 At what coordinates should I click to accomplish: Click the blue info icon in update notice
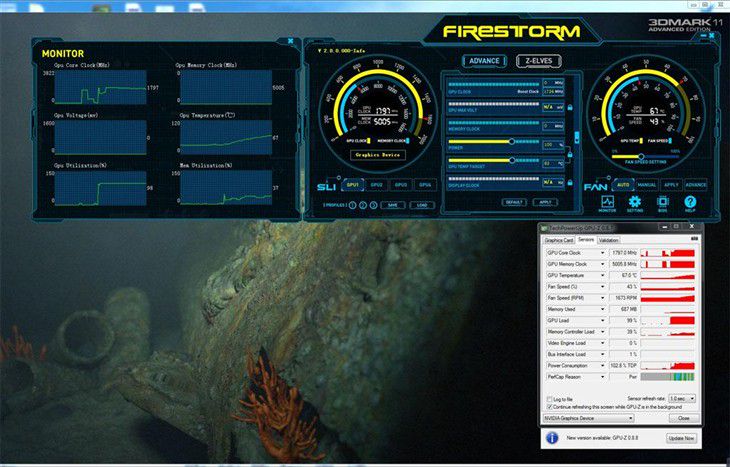(552, 438)
